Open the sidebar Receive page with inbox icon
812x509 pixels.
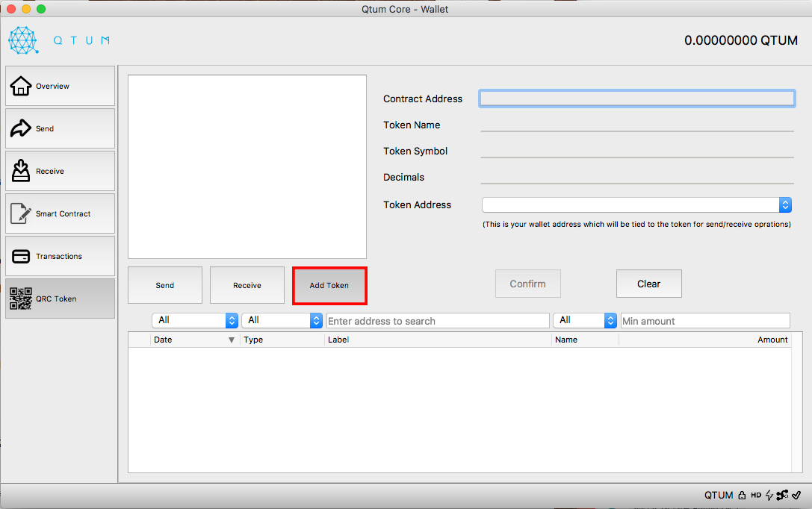point(60,171)
